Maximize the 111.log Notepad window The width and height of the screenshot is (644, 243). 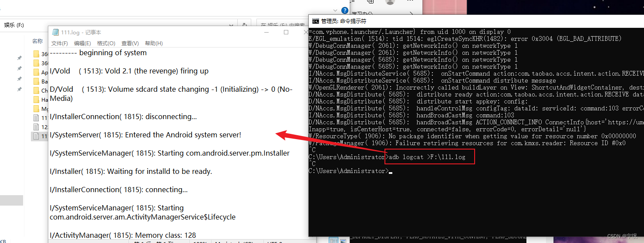pos(286,32)
